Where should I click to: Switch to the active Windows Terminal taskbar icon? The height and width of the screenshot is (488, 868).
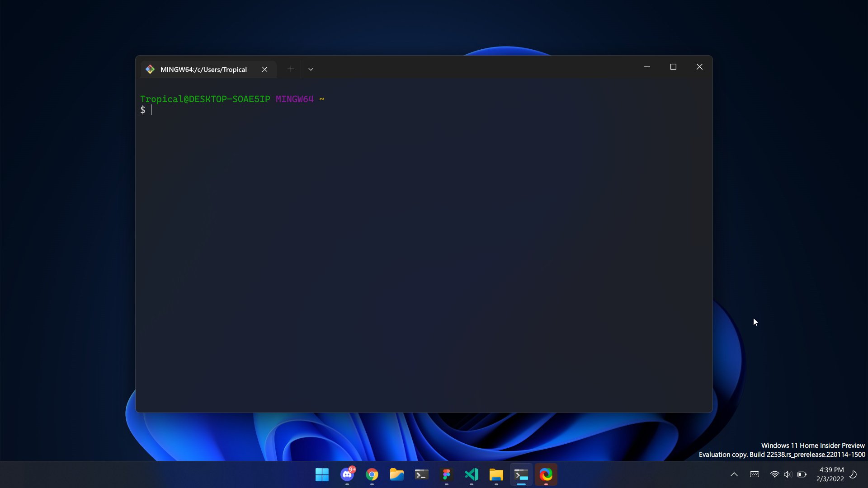click(x=521, y=475)
